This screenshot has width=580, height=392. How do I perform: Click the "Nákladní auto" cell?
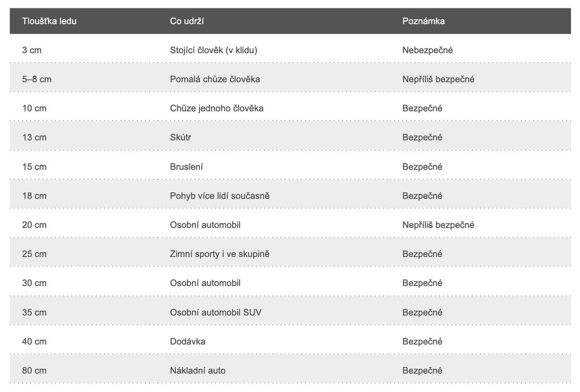pos(198,370)
